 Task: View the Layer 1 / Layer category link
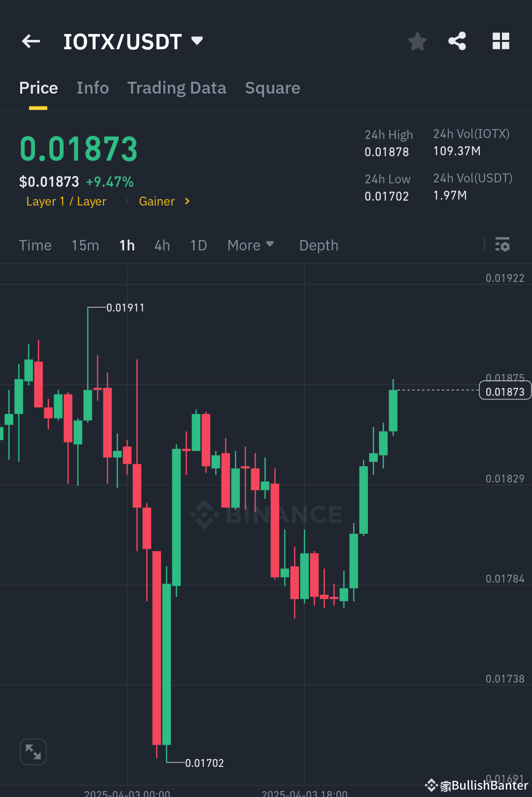pos(66,201)
